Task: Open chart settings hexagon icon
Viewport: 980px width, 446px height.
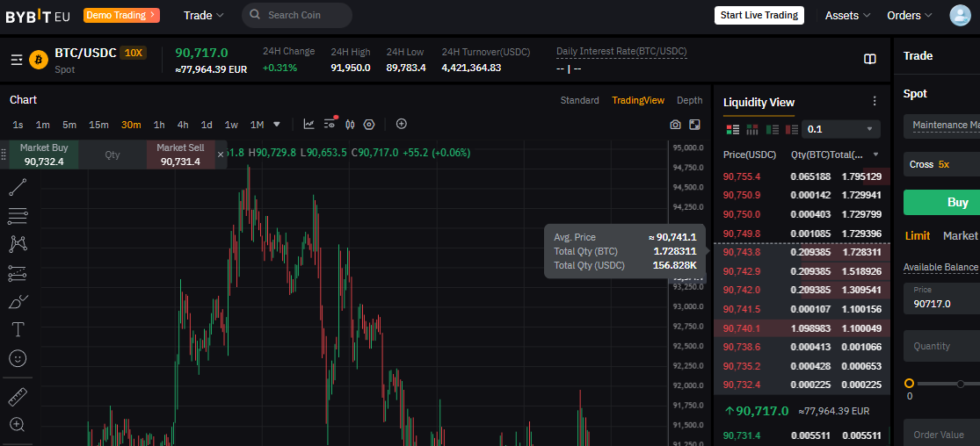Action: click(x=369, y=125)
